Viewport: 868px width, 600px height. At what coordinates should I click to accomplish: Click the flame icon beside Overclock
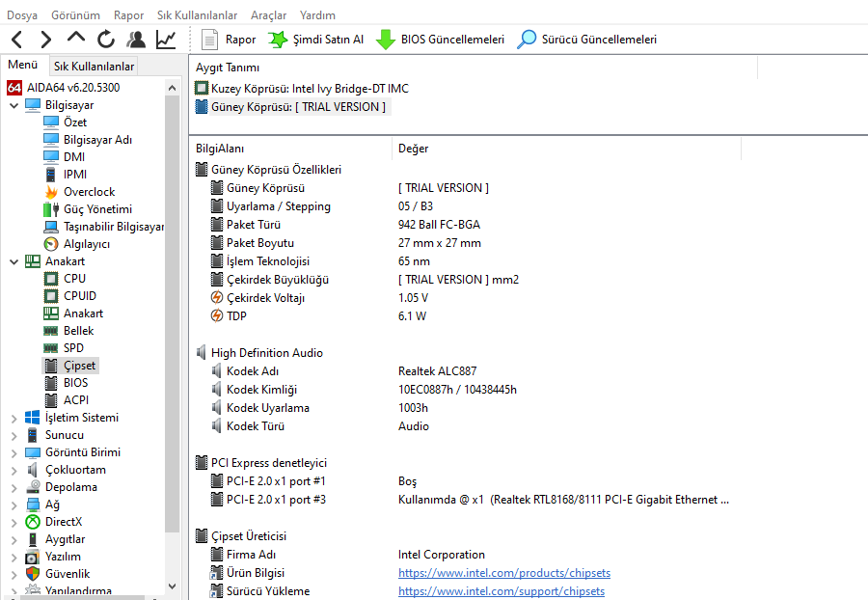click(51, 192)
